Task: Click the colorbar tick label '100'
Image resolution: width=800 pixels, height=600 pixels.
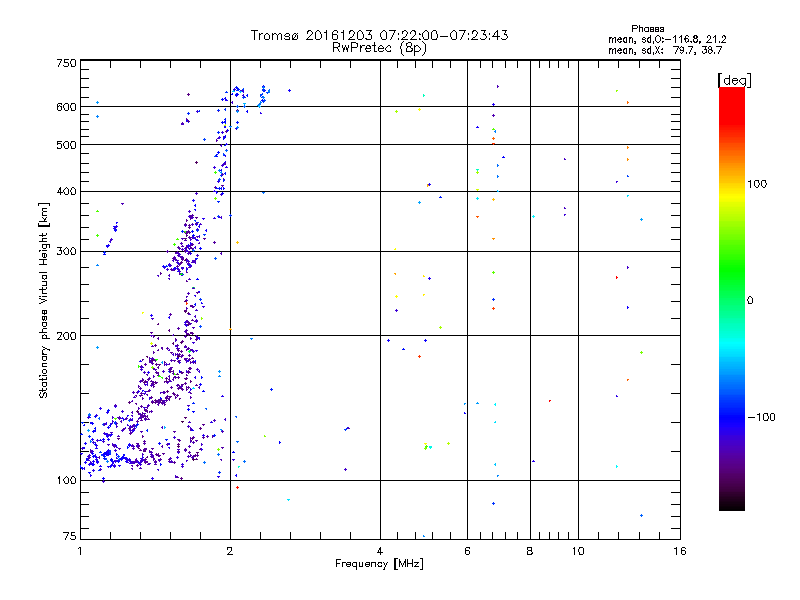Action: pyautogui.click(x=757, y=184)
